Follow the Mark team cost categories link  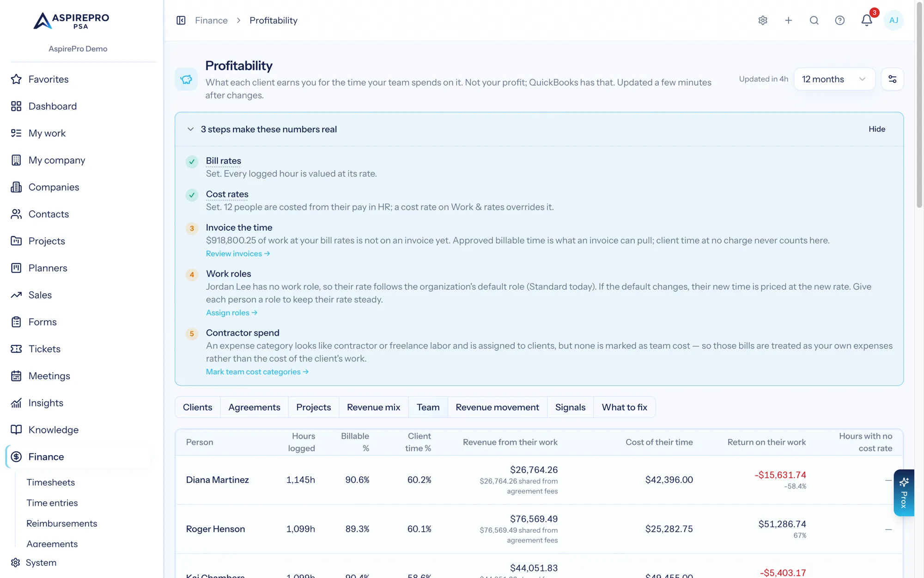click(x=257, y=372)
